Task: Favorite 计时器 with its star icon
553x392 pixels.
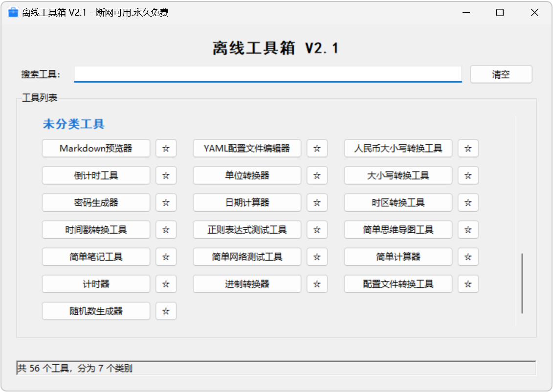Action: tap(166, 284)
